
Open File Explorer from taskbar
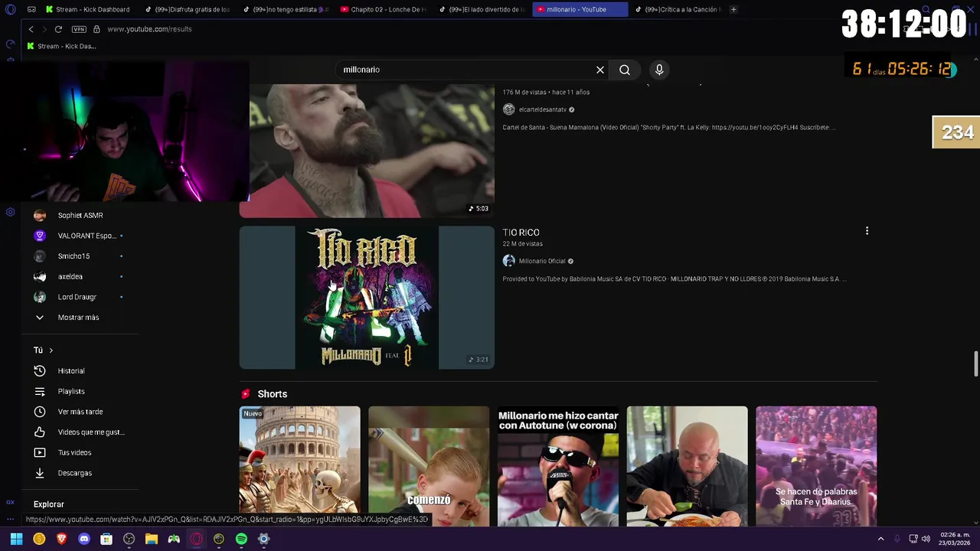tap(152, 539)
